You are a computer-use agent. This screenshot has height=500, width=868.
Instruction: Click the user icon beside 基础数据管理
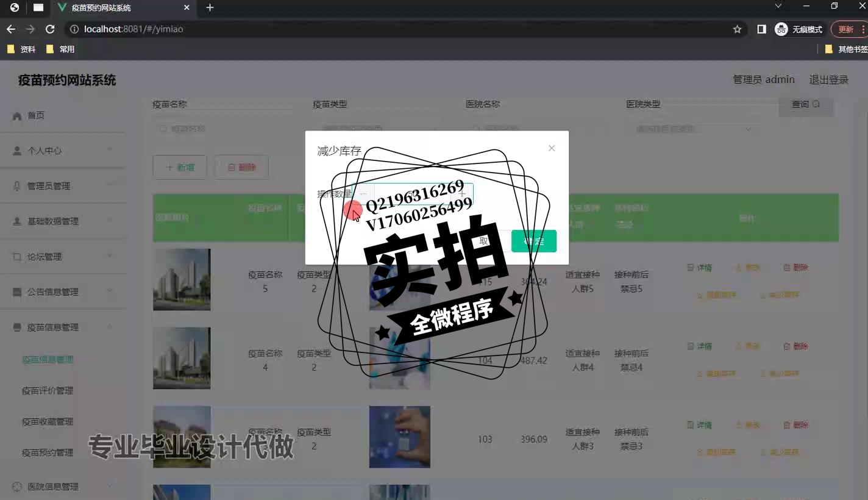17,221
